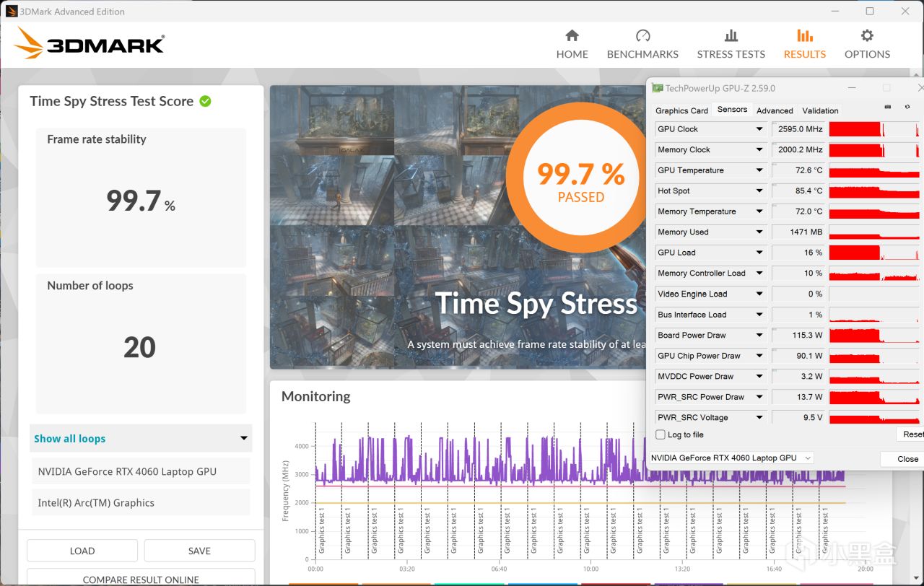
Task: Click the 1471 MB Memory Used value
Action: 798,232
